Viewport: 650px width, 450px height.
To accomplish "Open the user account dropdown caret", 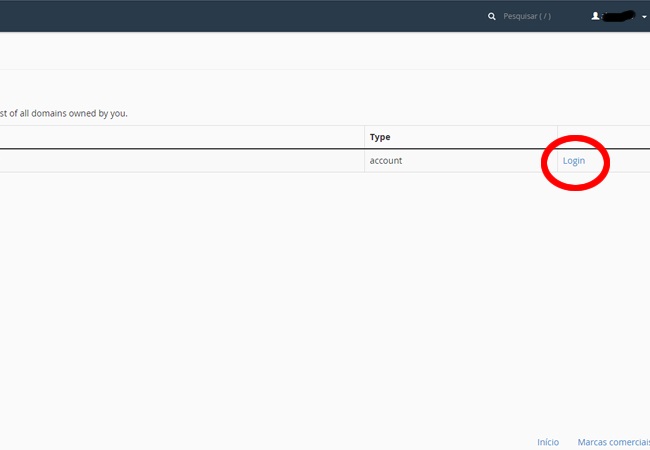I will (644, 17).
